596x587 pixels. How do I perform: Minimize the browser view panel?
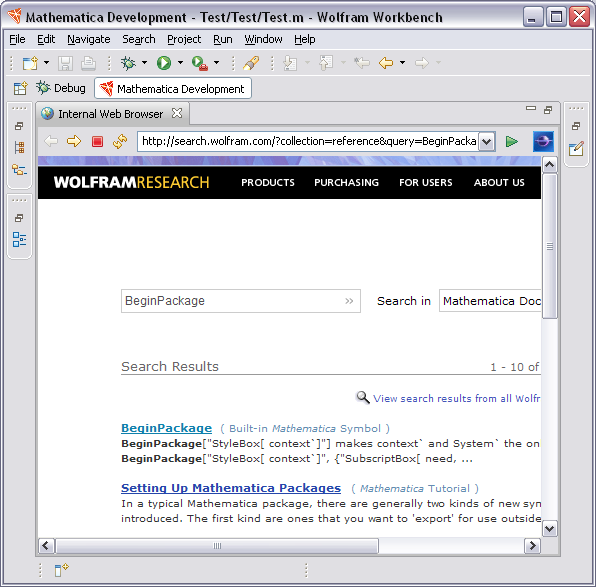point(531,109)
